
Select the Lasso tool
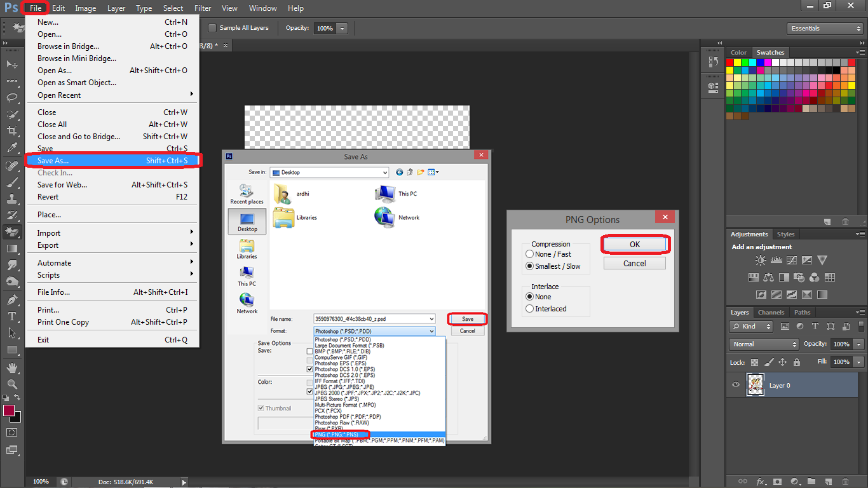(x=12, y=98)
